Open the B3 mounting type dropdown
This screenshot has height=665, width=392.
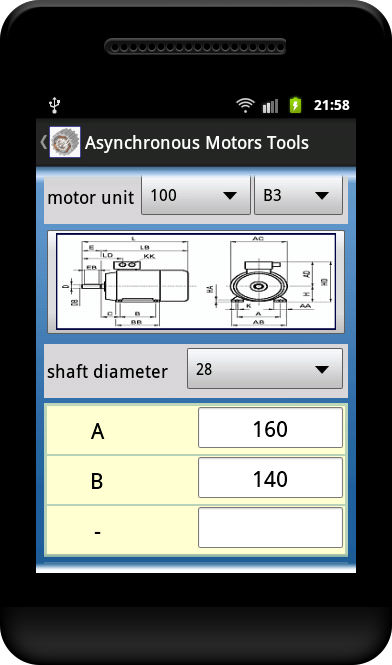point(298,196)
